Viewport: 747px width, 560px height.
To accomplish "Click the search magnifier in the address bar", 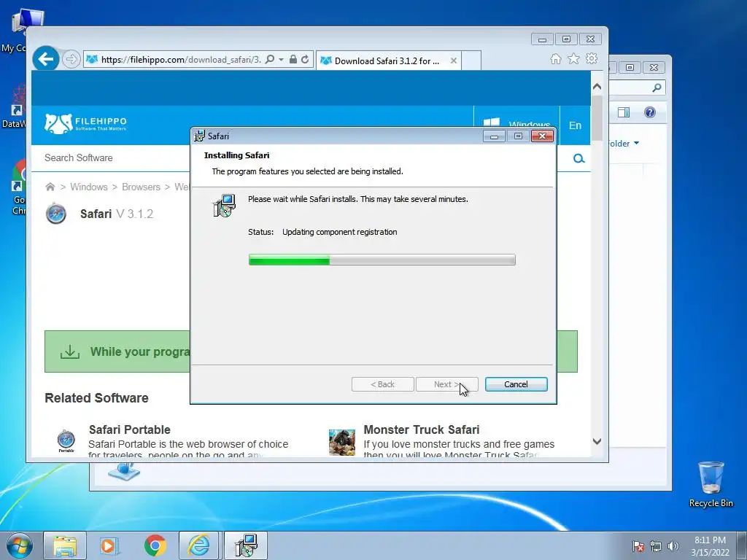I will pyautogui.click(x=270, y=60).
